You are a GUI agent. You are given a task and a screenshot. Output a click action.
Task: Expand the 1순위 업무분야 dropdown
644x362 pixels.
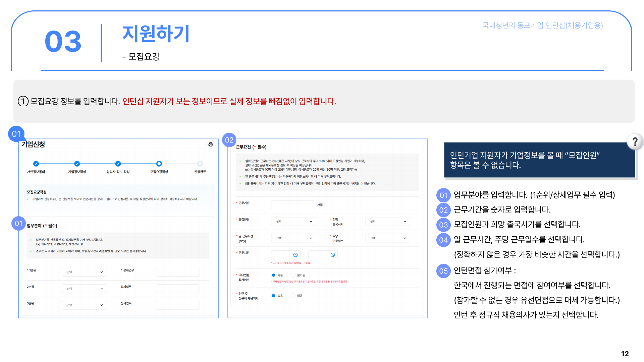[x=84, y=272]
